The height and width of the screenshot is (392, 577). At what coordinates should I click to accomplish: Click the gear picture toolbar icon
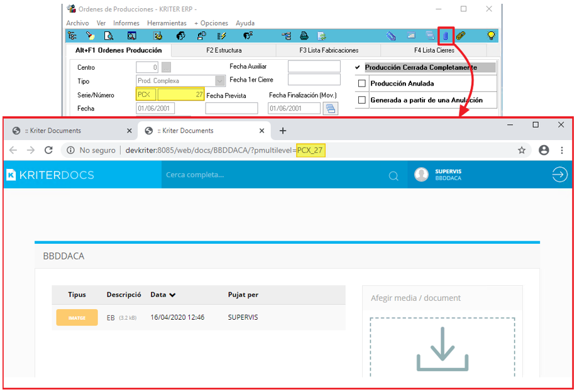(x=158, y=36)
